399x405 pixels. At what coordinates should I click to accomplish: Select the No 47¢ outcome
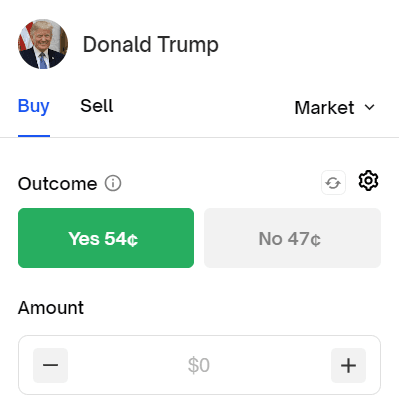pos(292,238)
